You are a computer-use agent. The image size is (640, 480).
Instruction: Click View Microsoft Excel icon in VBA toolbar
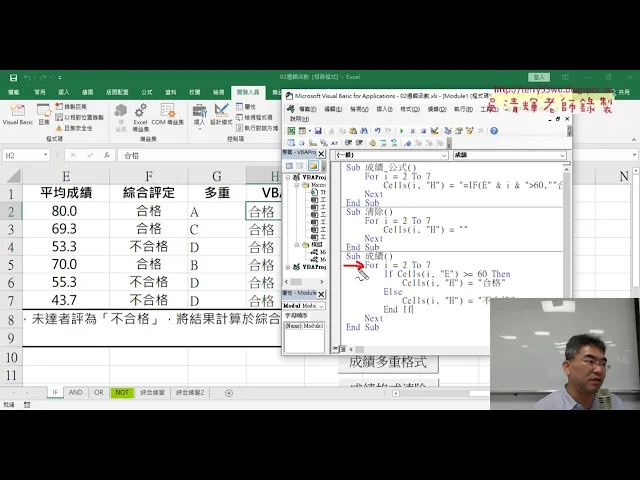coord(291,131)
